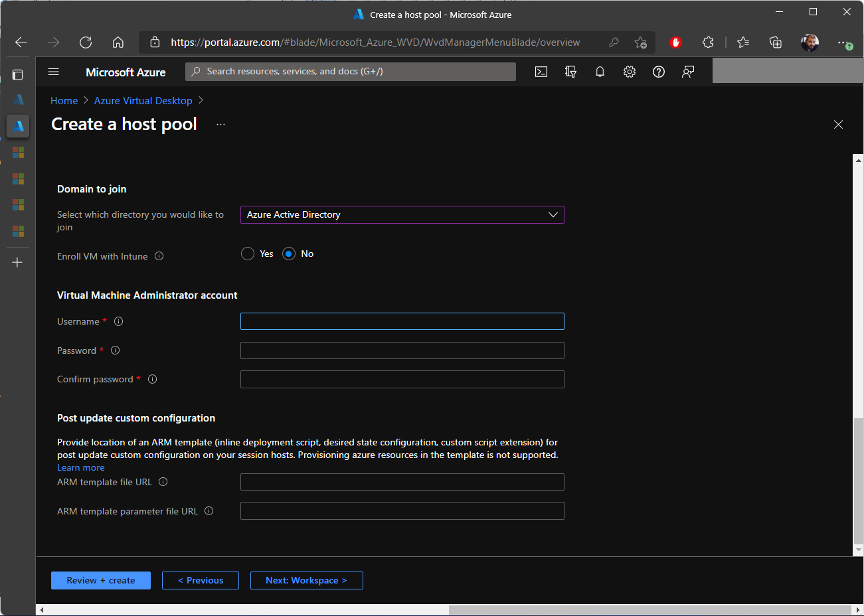Open the Learn more link
This screenshot has height=616, width=864.
(x=81, y=467)
